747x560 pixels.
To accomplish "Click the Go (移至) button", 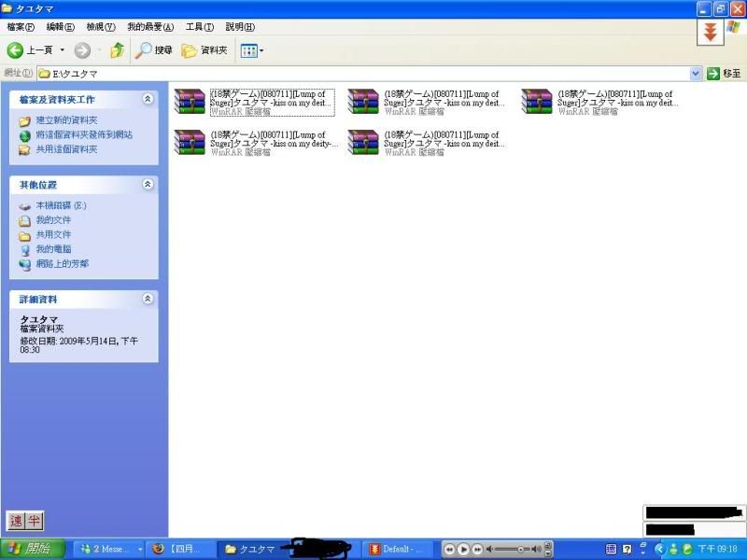I will pos(725,73).
